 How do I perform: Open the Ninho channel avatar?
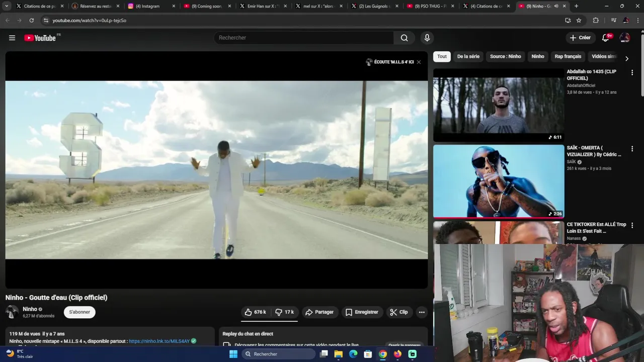pos(12,312)
